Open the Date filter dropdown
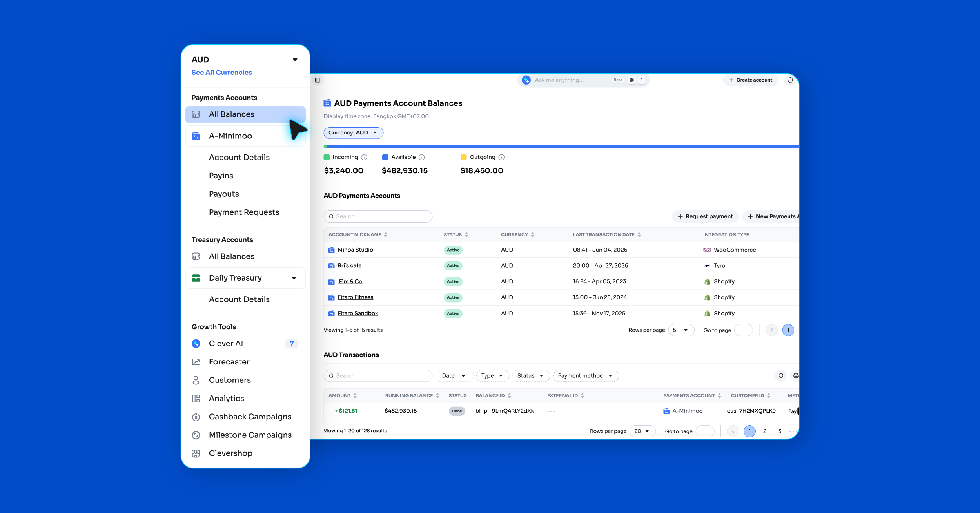 point(454,376)
